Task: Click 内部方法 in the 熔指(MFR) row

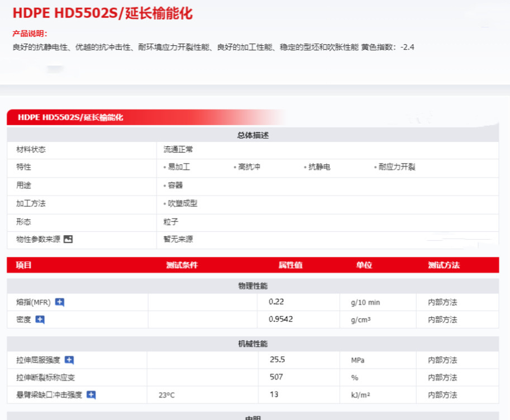Action: coord(442,302)
